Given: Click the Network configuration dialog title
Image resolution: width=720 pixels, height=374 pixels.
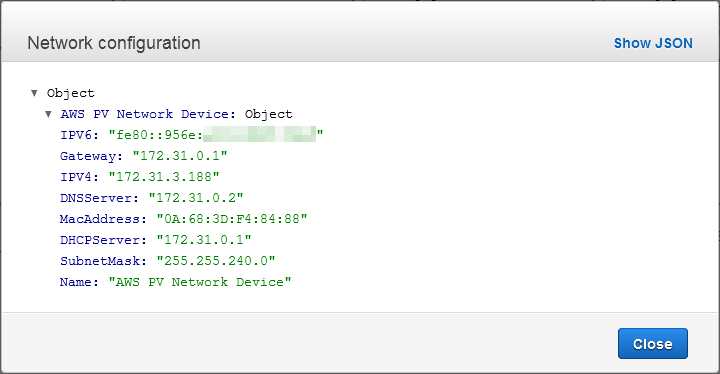Looking at the screenshot, I should pyautogui.click(x=114, y=43).
